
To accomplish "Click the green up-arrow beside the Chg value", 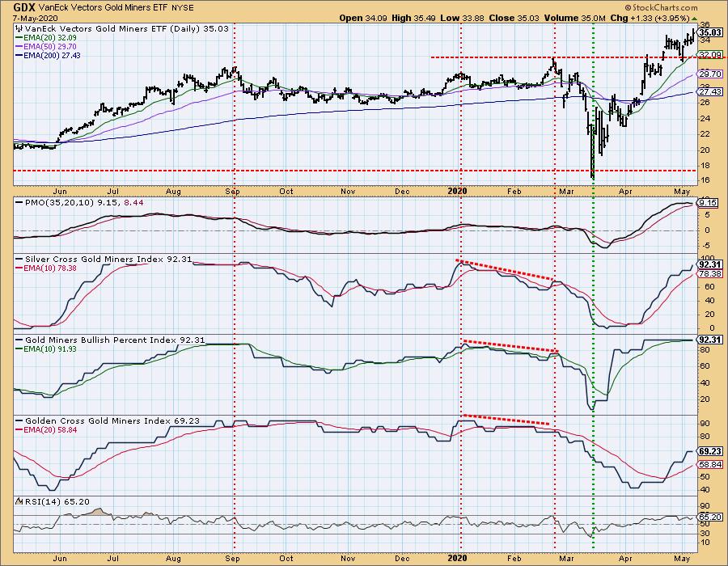I will (695, 18).
